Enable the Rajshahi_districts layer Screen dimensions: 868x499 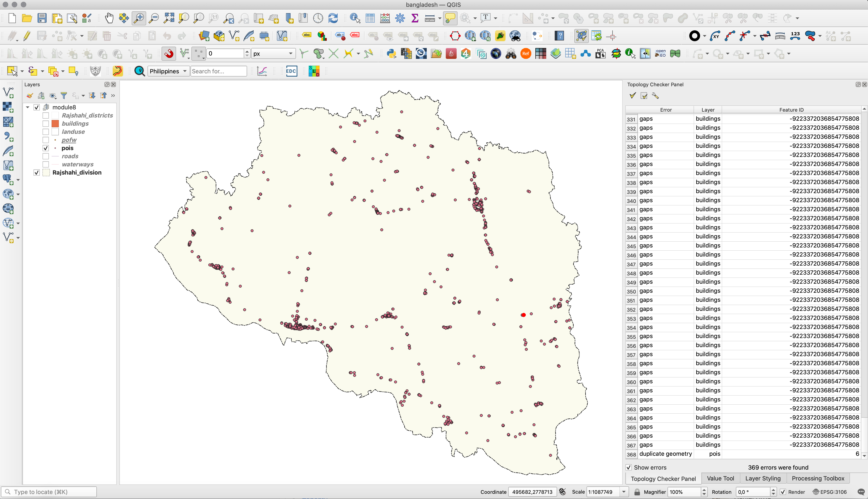45,115
